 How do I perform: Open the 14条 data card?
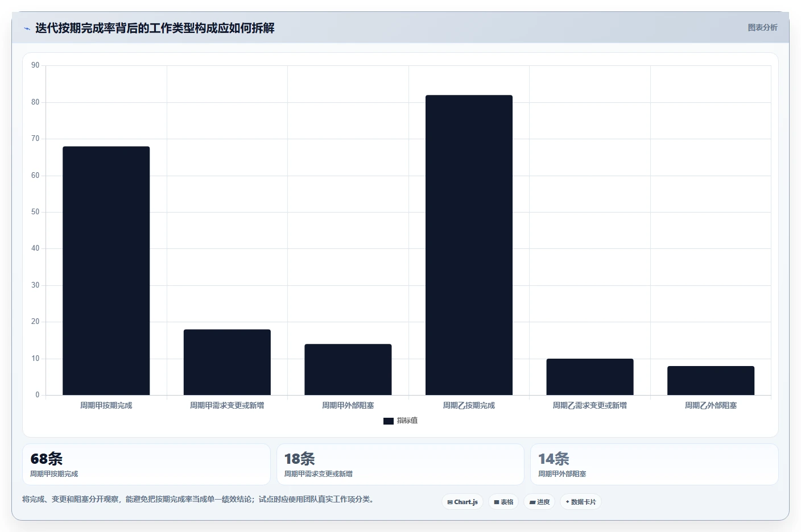[654, 464]
